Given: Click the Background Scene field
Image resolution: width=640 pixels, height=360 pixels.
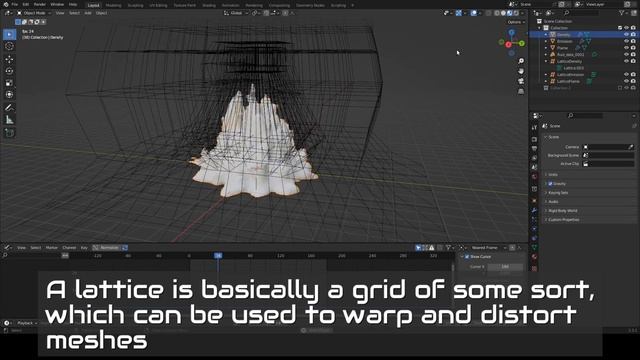Looking at the screenshot, I should 608,156.
